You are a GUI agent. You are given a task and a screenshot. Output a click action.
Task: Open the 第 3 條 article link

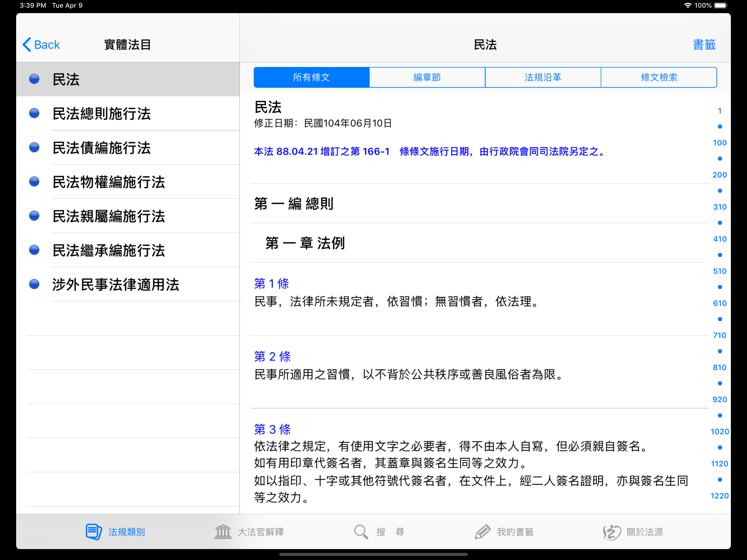(x=272, y=429)
